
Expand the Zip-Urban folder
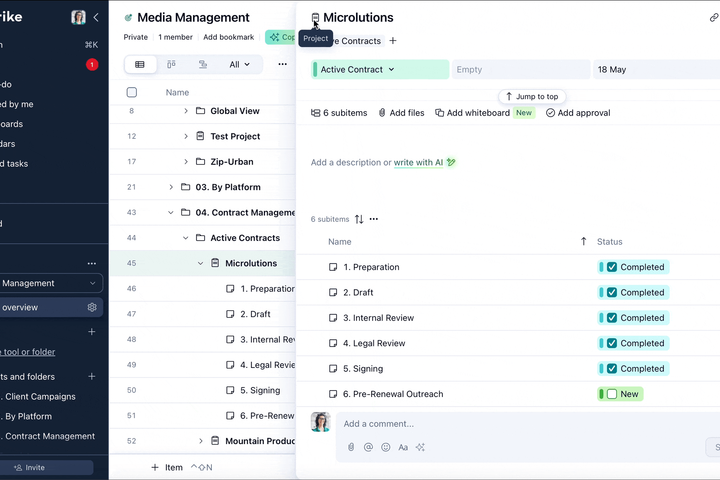point(186,162)
